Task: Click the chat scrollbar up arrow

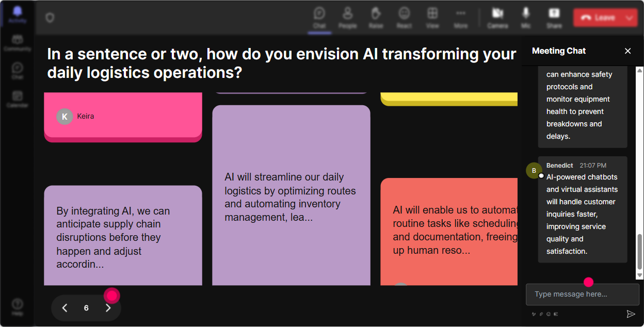Action: pyautogui.click(x=640, y=70)
